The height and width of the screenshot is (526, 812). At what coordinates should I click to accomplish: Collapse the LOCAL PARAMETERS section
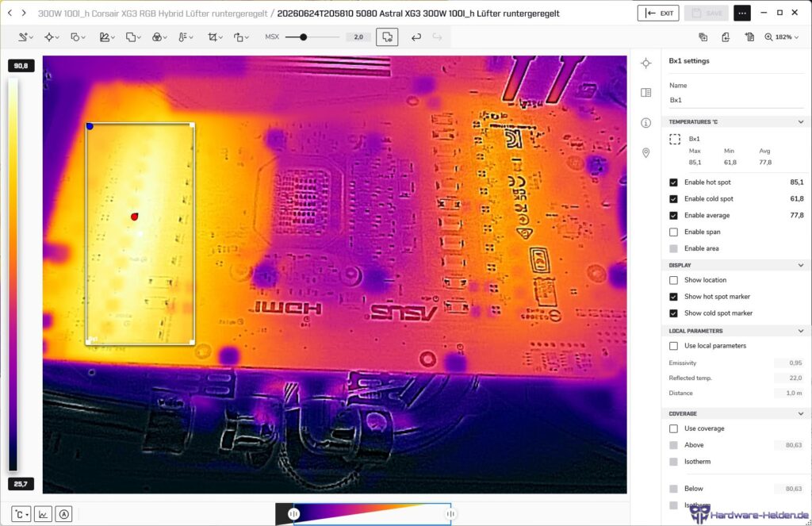tap(801, 331)
